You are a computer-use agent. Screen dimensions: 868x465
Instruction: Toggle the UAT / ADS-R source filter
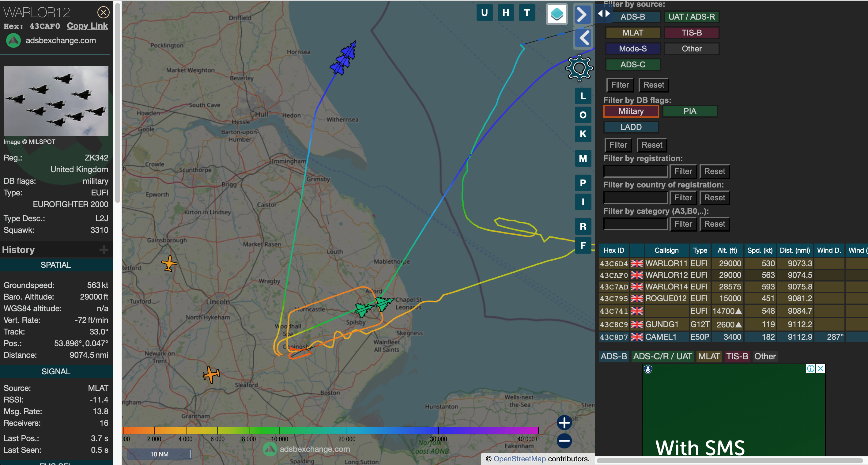pyautogui.click(x=692, y=17)
